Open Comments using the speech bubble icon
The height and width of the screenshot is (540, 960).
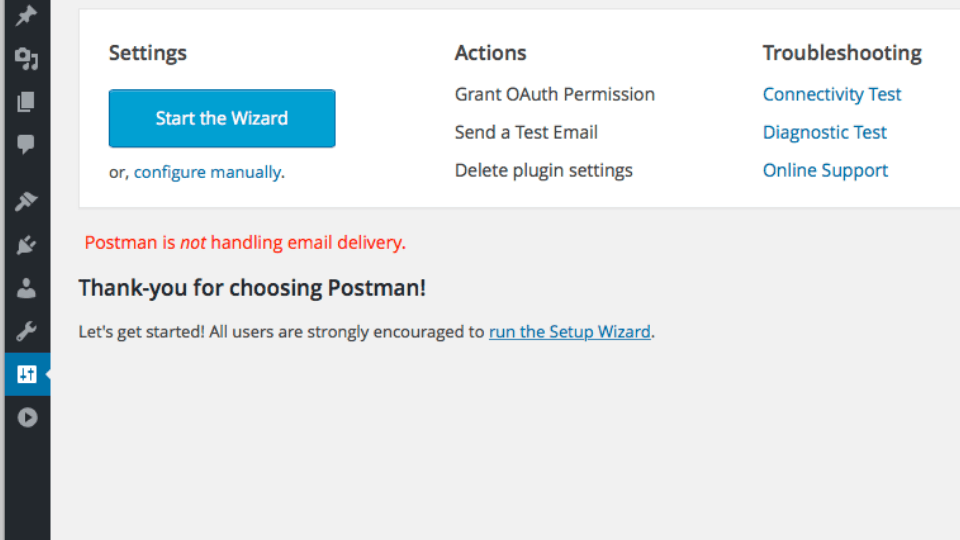point(26,144)
